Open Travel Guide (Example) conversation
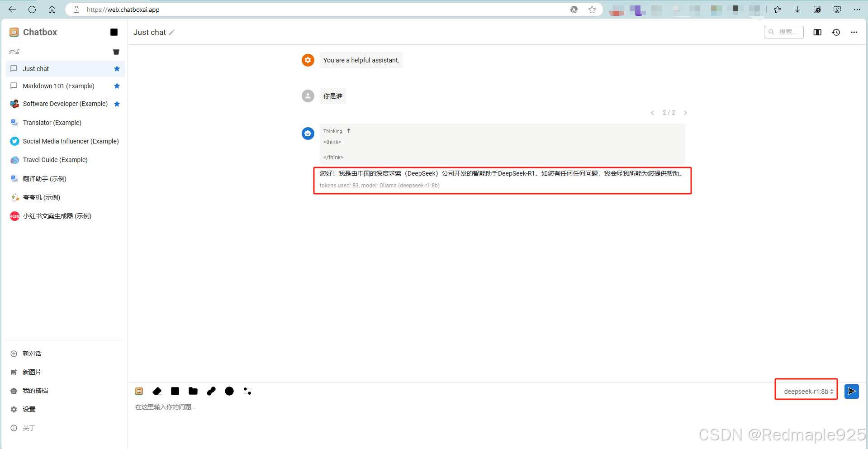Image resolution: width=868 pixels, height=449 pixels. [65, 160]
